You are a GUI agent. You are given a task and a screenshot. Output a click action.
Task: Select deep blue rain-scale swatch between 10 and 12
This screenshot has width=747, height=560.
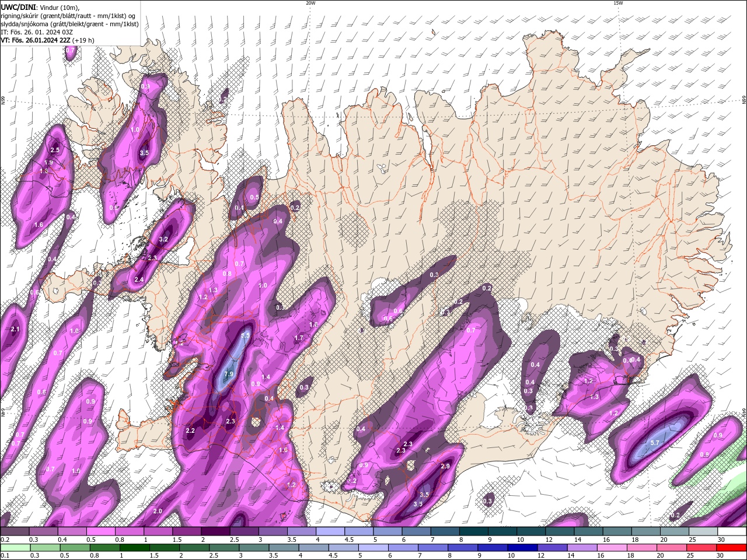[523, 548]
